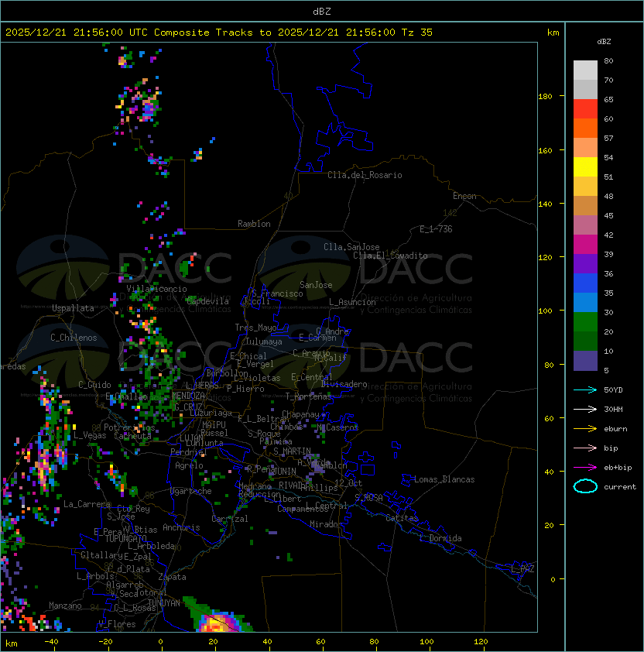Pick the light orange 54–57 dBZ swatch
Screen dimensions: 644x652
(x=585, y=148)
